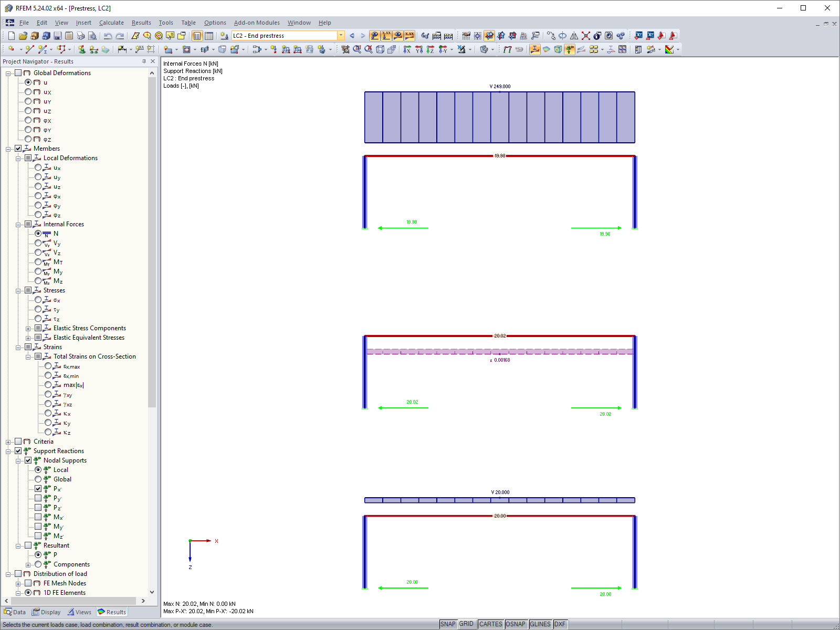
Task: Click the Save icon
Action: [58, 36]
